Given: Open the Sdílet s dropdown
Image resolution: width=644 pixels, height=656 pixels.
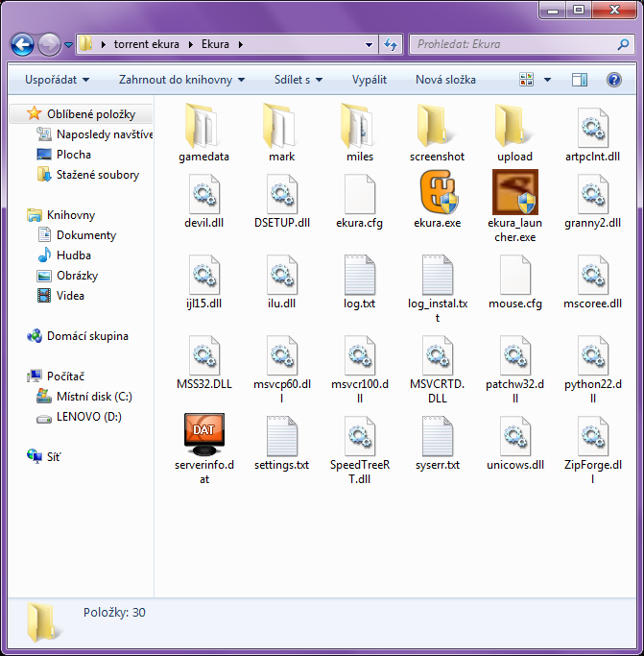Looking at the screenshot, I should (x=298, y=80).
